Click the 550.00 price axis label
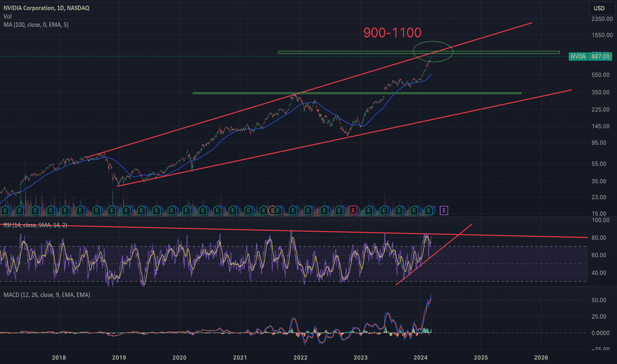The image size is (617, 364). (600, 75)
